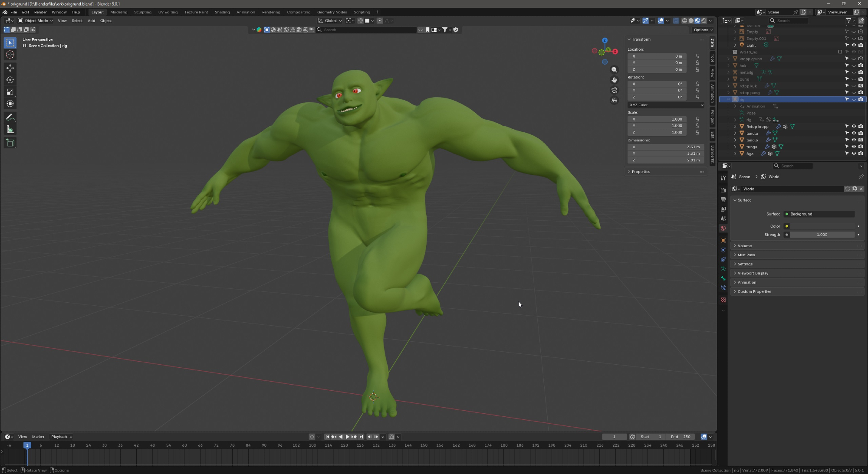
Task: Click the World Strength slider
Action: tap(822, 235)
